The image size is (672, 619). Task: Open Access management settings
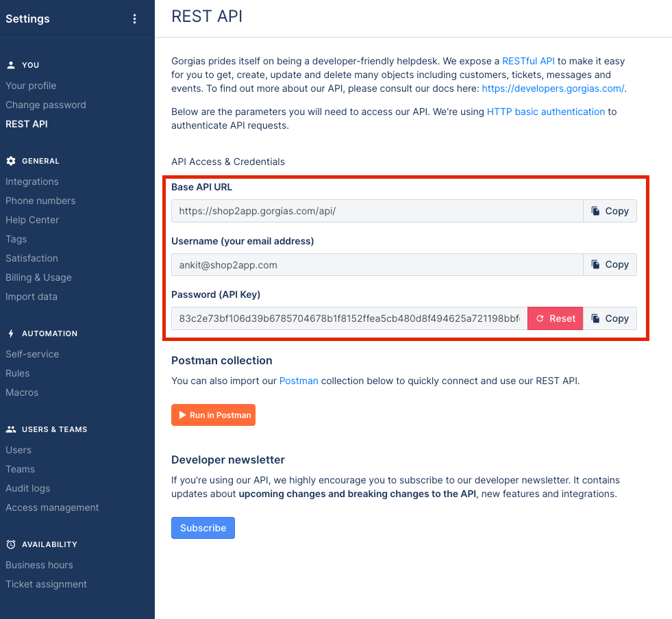pyautogui.click(x=52, y=507)
